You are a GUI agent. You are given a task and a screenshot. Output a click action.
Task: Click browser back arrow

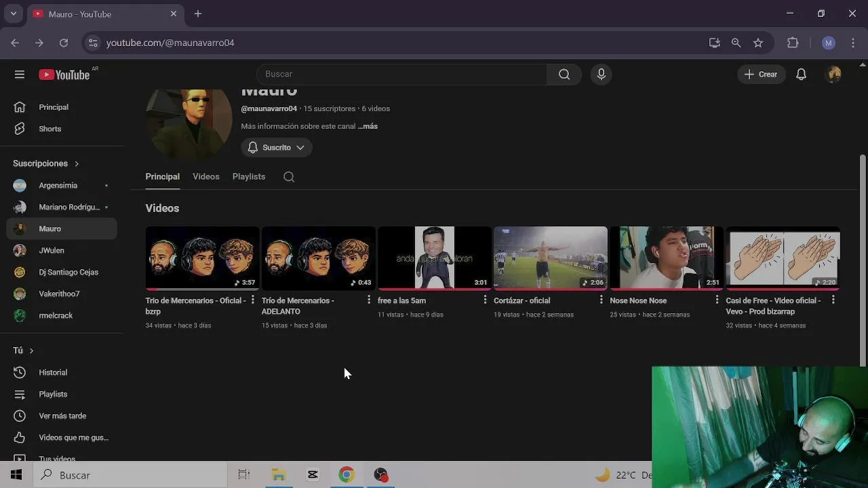(15, 43)
